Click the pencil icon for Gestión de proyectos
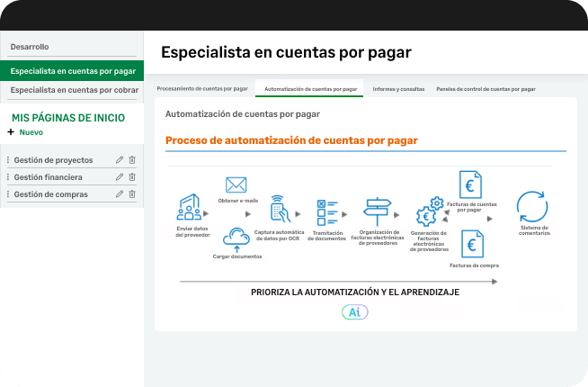The width and height of the screenshot is (588, 387). pyautogui.click(x=120, y=160)
